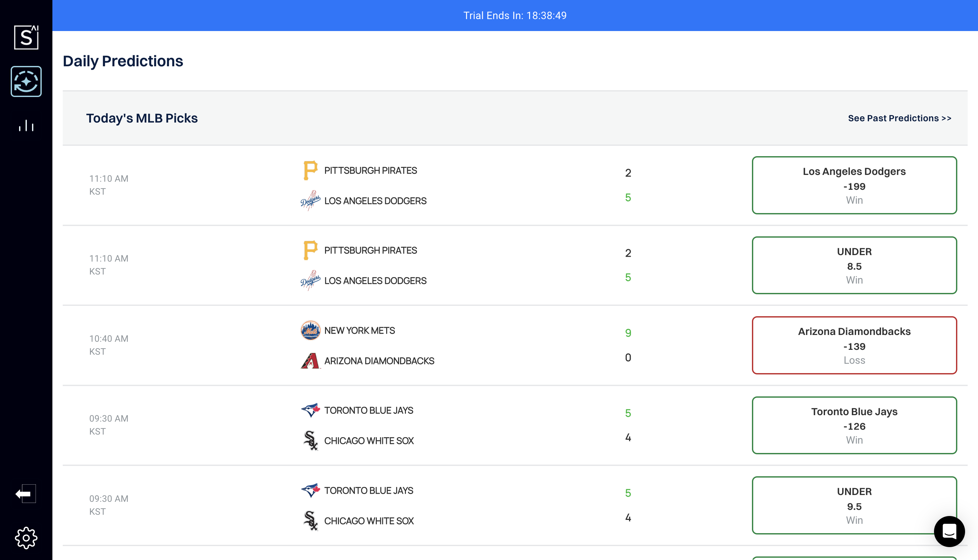
Task: Click the Arizona Diamondbacks logo
Action: click(x=310, y=361)
